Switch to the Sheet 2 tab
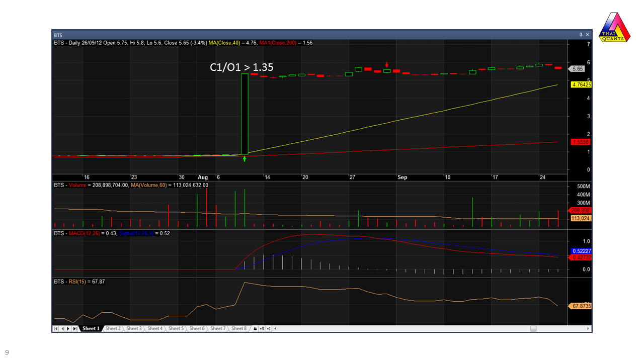Image resolution: width=644 pixels, height=362 pixels. point(113,328)
